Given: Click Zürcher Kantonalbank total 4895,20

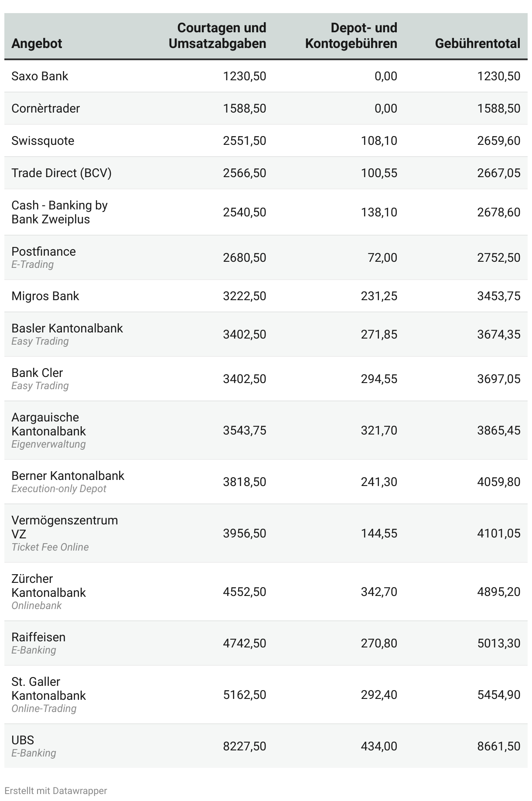Looking at the screenshot, I should point(498,592).
